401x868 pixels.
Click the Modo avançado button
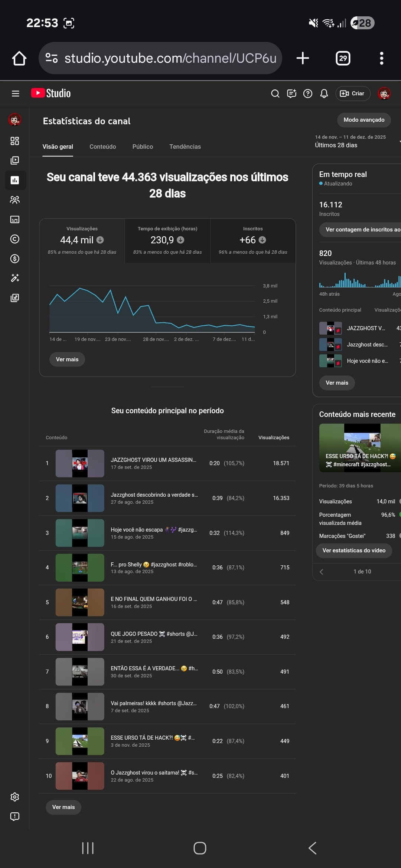click(x=364, y=120)
